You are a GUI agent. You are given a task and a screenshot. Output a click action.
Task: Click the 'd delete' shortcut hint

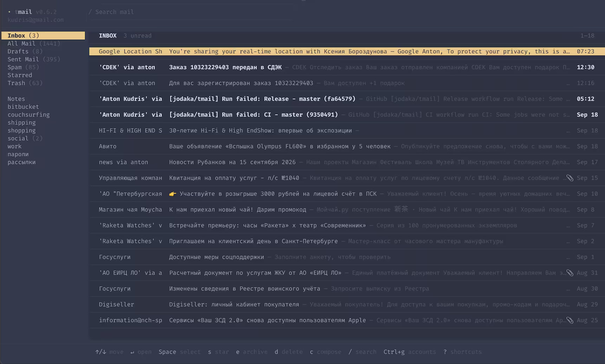(288, 352)
